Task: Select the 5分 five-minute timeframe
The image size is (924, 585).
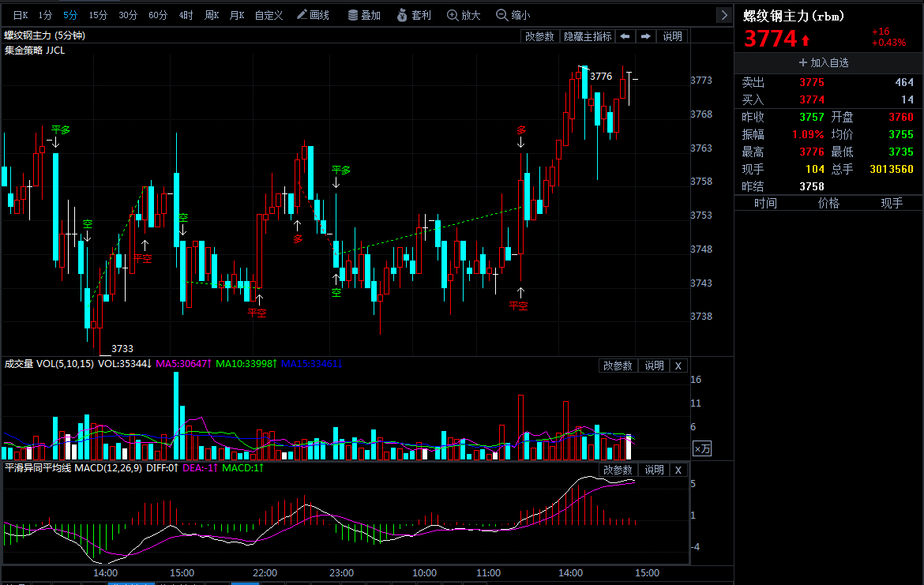Action: [70, 15]
